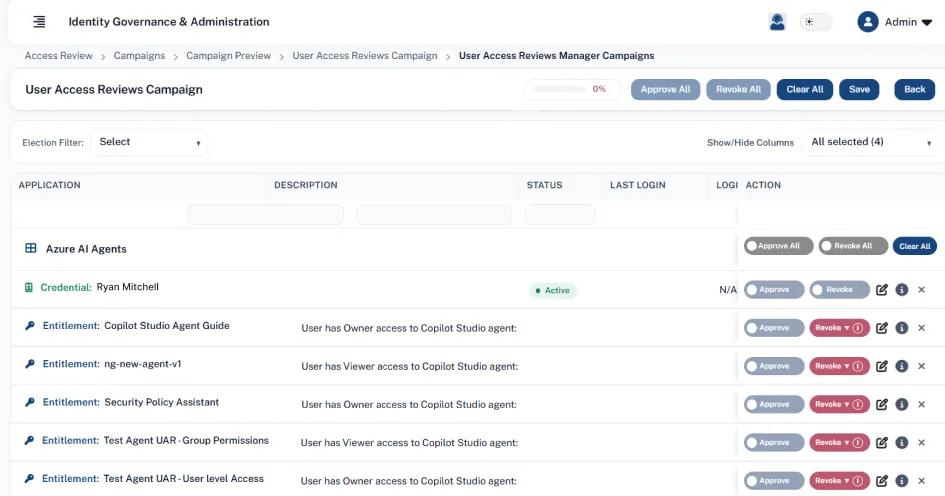Click key icon for Copilot Studio Agent Guide
Image resolution: width=945 pixels, height=496 pixels.
[30, 325]
